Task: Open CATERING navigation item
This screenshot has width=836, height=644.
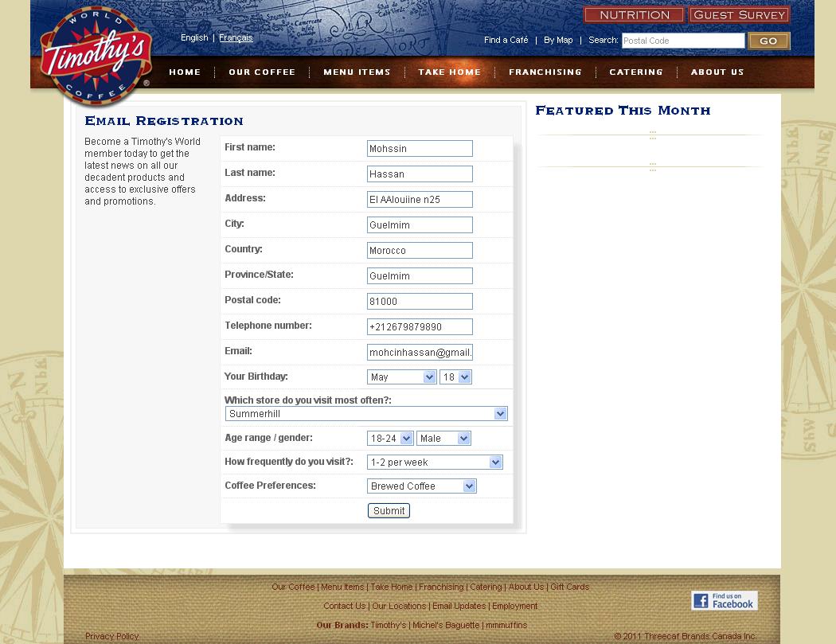Action: 636,72
